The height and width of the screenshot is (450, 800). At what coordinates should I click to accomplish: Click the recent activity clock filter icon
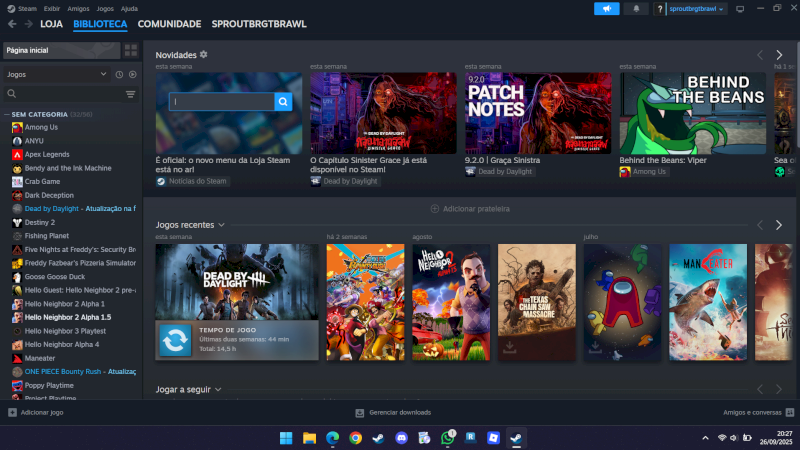pos(119,74)
